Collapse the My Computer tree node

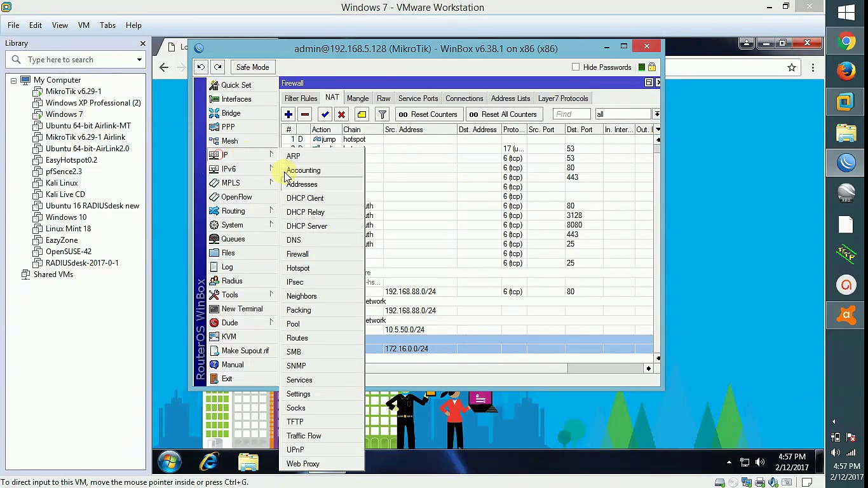click(13, 80)
